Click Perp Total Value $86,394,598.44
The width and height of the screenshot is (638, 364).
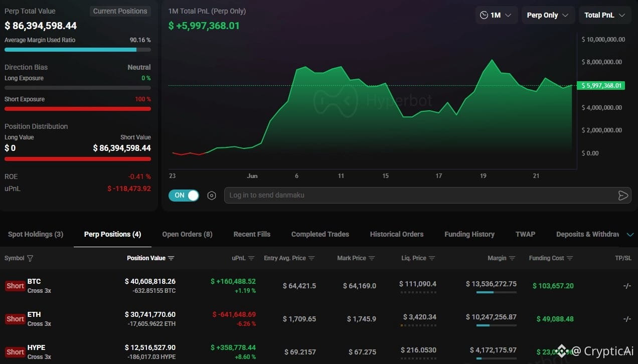[x=41, y=26]
